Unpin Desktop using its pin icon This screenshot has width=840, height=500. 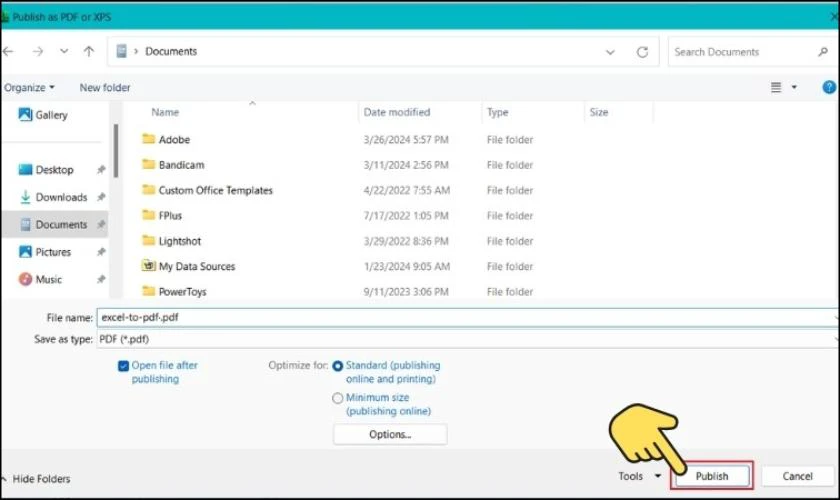pyautogui.click(x=101, y=170)
